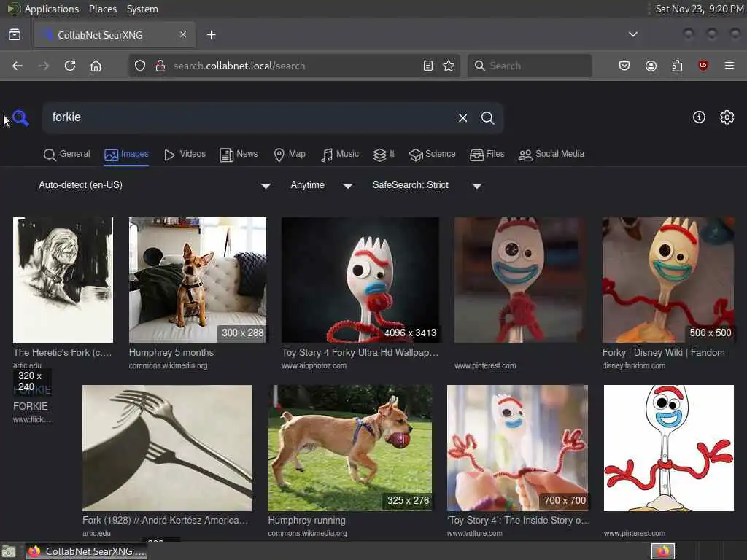Open uBlock Origin extension icon
Image resolution: width=747 pixels, height=560 pixels.
pos(703,66)
